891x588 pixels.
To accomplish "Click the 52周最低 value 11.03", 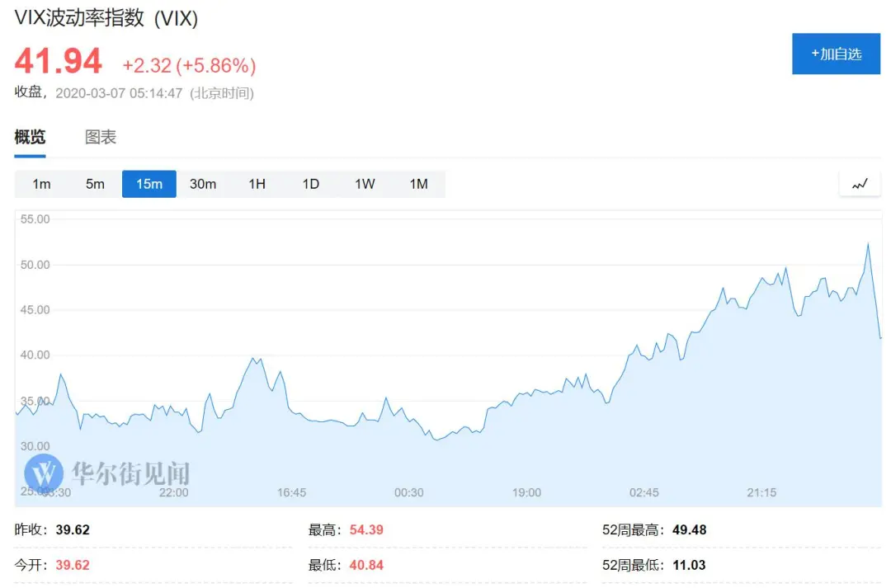I will 689,565.
